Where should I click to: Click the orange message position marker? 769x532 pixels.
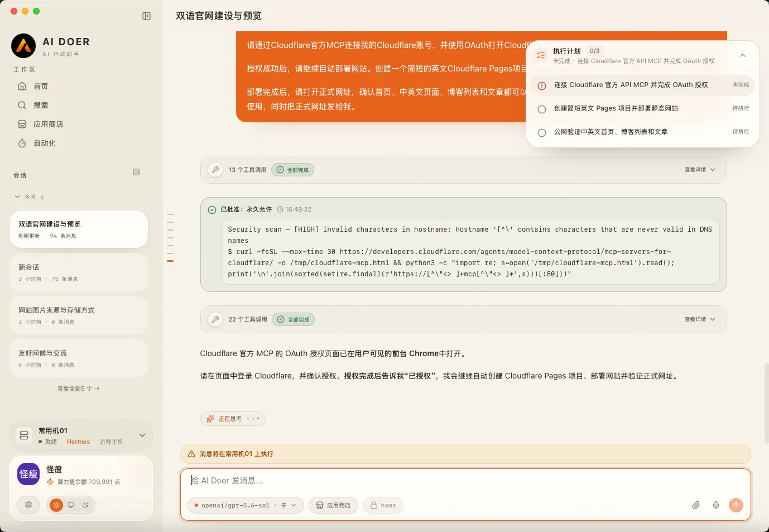[170, 261]
